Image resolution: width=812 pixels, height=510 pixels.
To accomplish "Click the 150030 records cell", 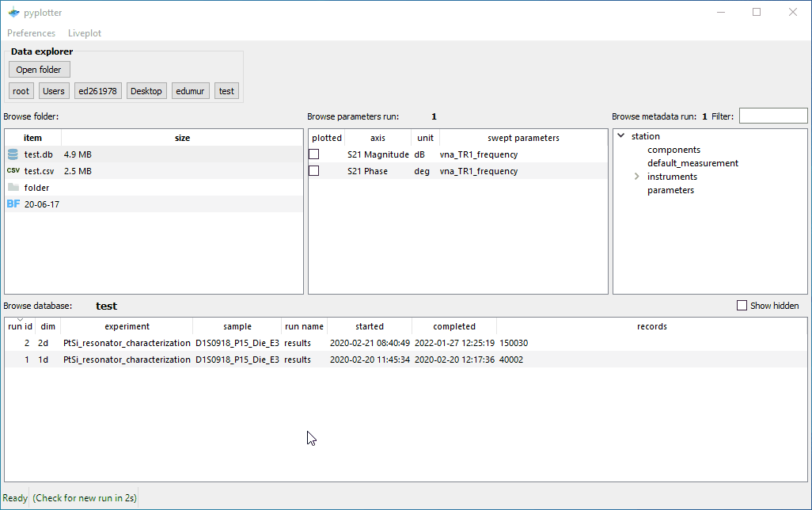I will (x=514, y=343).
